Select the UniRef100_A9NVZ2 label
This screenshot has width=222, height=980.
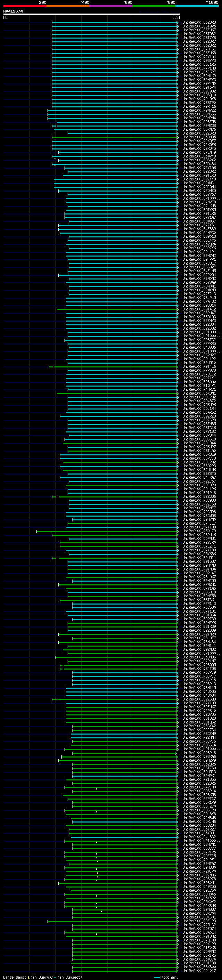(x=199, y=110)
